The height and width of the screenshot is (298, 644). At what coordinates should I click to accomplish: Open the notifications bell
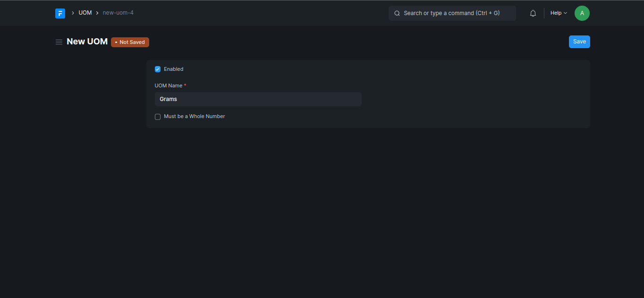click(533, 13)
